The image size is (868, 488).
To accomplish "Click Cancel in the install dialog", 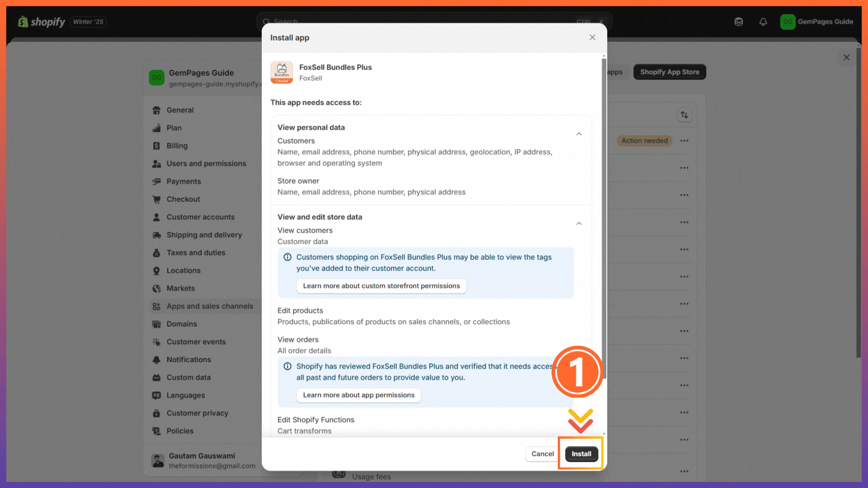I will (x=542, y=454).
